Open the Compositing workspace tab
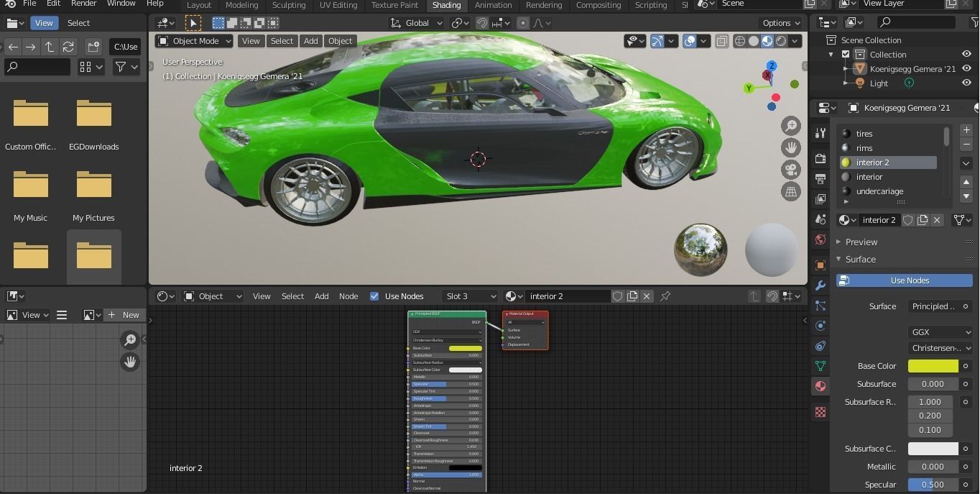Screen dimensions: 980x494 [x=598, y=5]
